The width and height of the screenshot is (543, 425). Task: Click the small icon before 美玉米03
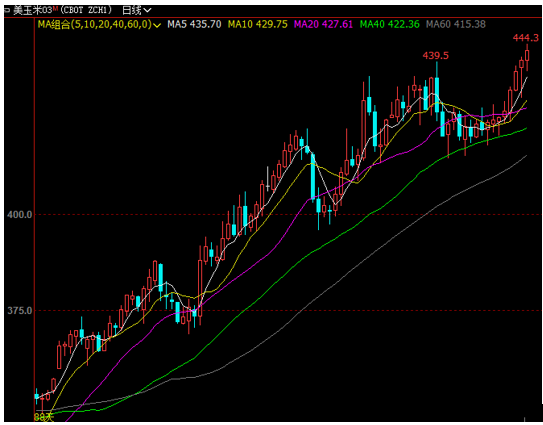(x=7, y=10)
